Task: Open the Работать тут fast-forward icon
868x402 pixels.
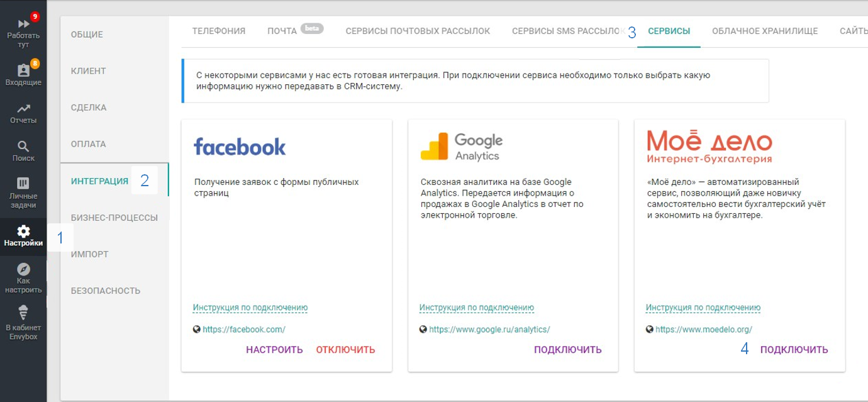Action: click(x=23, y=23)
